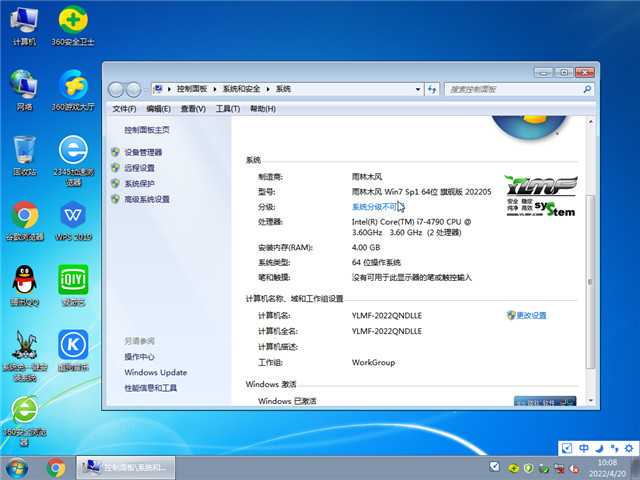
Task: Click the shield icon beside 远程设置
Action: (115, 168)
